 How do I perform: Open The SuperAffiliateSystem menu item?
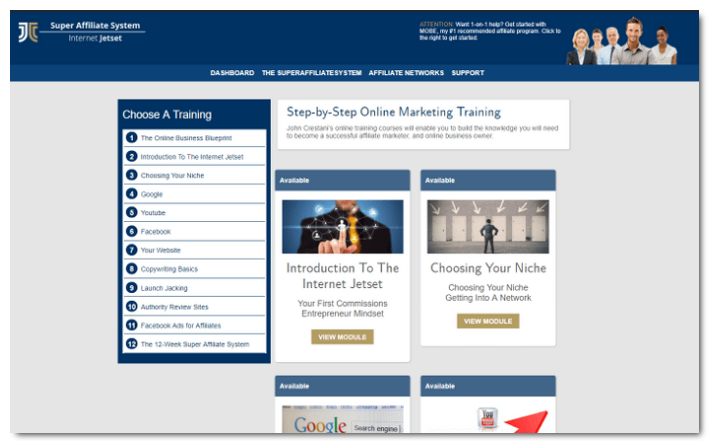pos(312,73)
